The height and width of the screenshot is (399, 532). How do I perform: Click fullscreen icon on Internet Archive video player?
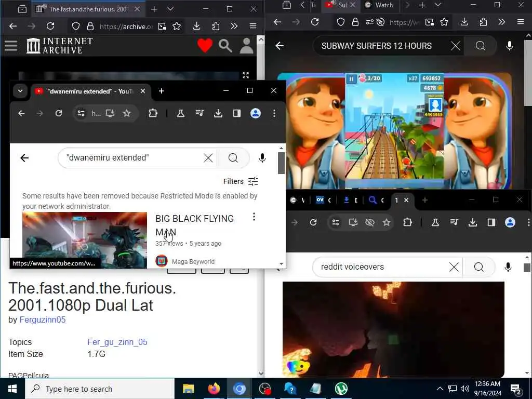(246, 75)
